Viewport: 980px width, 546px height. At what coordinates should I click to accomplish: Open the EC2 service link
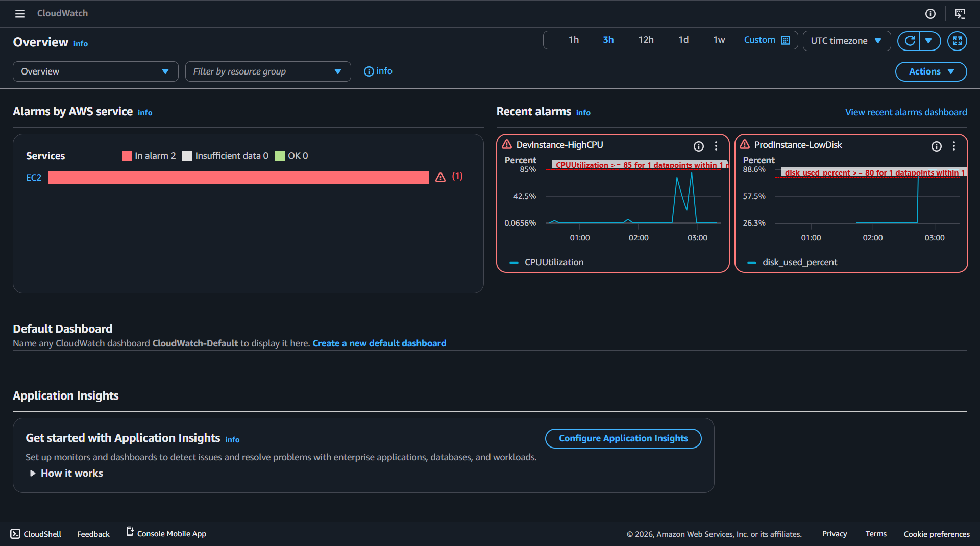click(x=34, y=178)
